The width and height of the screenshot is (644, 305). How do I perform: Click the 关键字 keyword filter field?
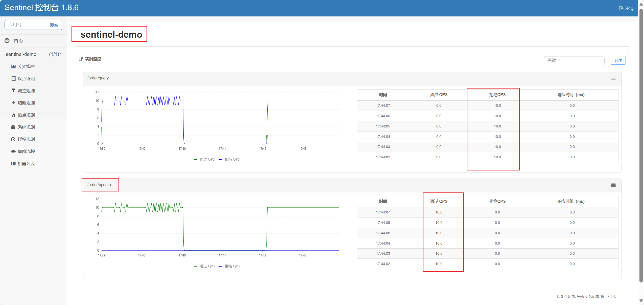tap(574, 60)
